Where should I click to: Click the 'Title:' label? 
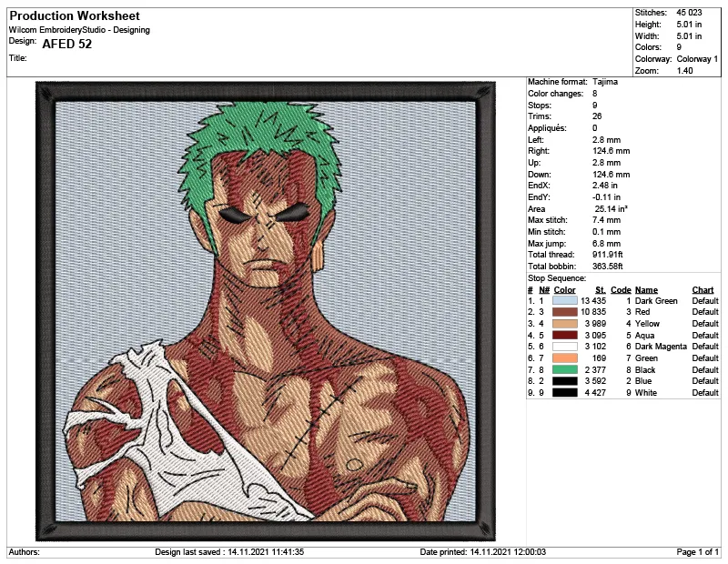[x=17, y=58]
